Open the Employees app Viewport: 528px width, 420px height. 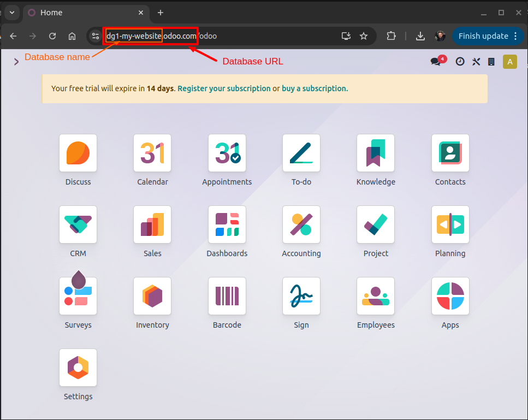tap(376, 297)
